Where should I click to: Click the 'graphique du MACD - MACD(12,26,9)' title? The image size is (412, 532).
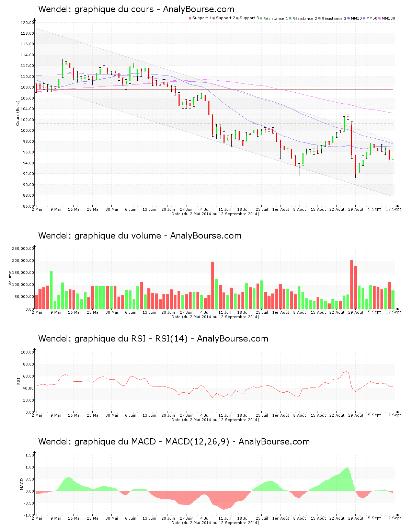[152, 442]
